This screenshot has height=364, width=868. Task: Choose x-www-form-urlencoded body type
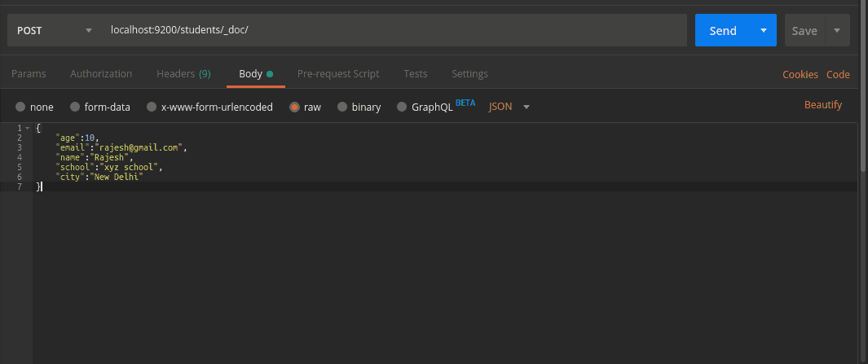(152, 107)
